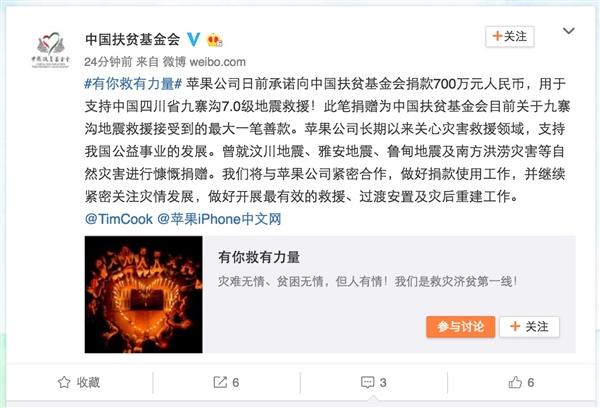Click the blue V verification badge
The width and height of the screenshot is (600, 408).
coord(194,39)
